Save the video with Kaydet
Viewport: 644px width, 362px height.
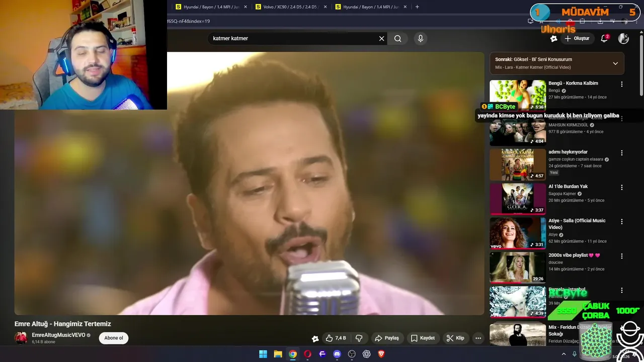[423, 338]
